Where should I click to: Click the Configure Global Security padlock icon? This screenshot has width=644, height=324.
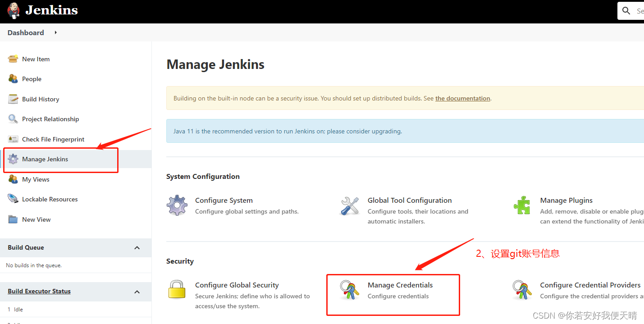(177, 290)
